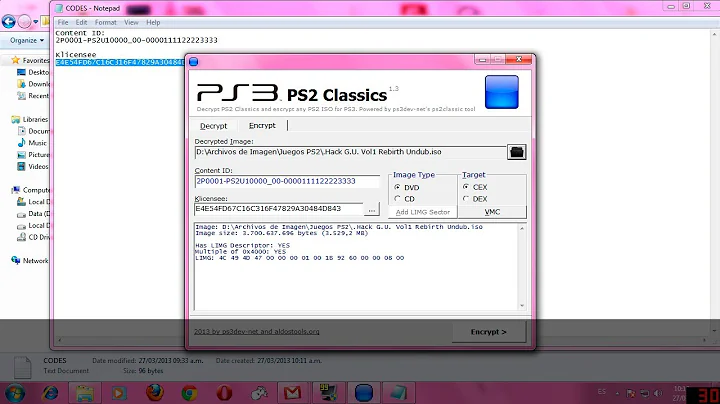The width and height of the screenshot is (720, 404).
Task: Click the Add LIMG Sector button
Action: tap(423, 212)
